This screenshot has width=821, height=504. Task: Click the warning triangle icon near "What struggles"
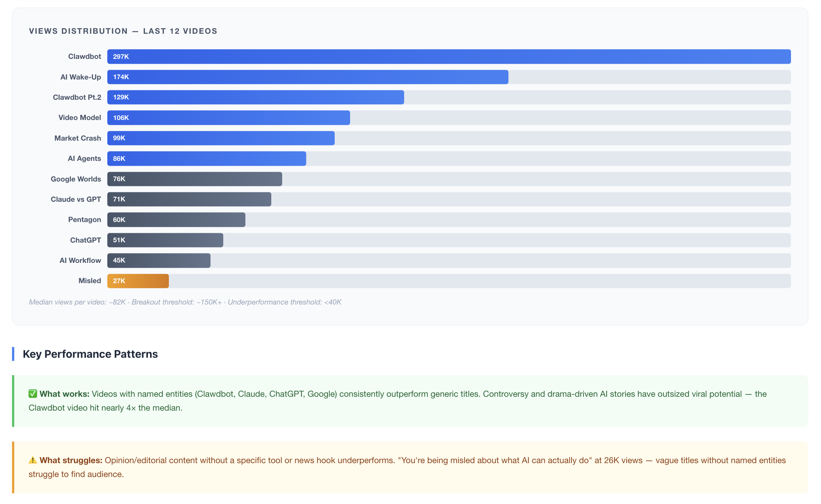point(33,460)
